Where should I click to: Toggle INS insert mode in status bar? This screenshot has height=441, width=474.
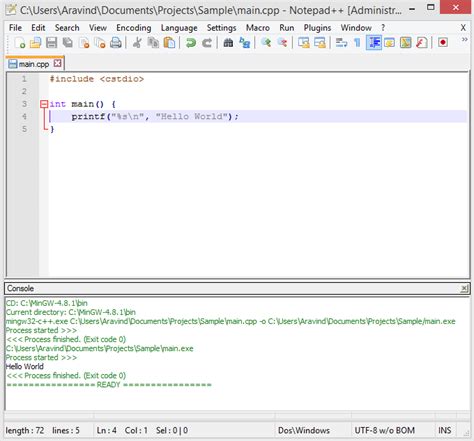pyautogui.click(x=445, y=430)
